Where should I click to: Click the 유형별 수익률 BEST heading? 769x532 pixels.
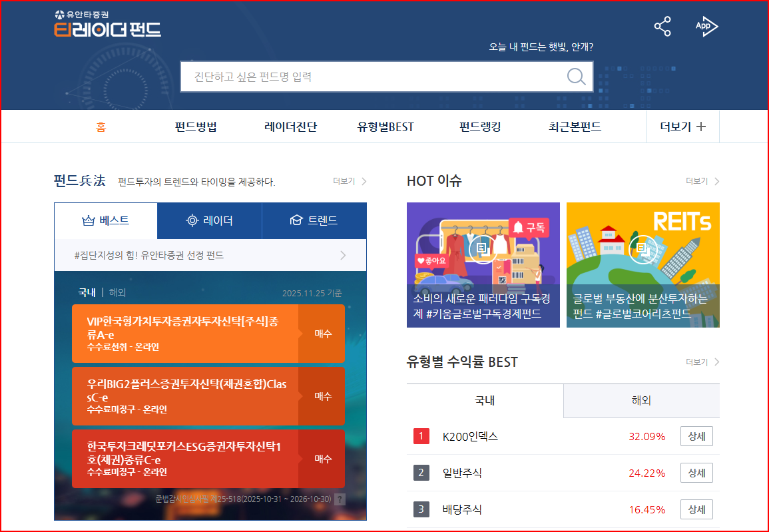(462, 362)
